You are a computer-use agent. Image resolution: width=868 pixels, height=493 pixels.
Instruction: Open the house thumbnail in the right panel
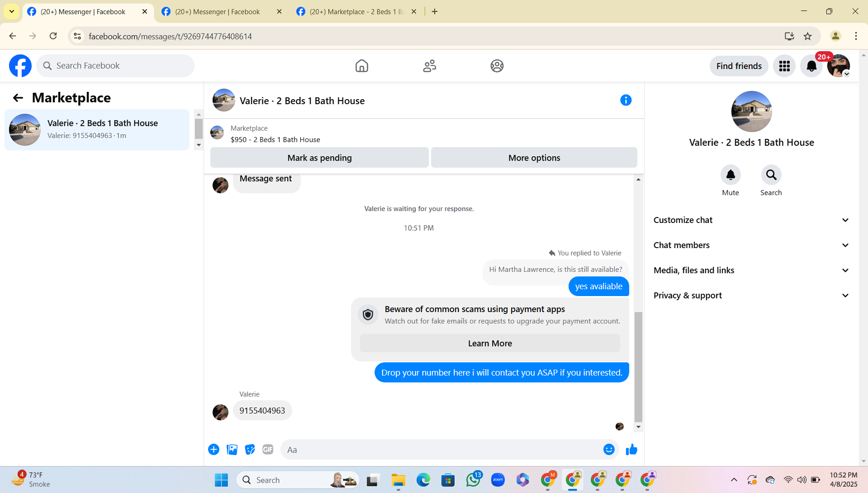click(x=751, y=111)
